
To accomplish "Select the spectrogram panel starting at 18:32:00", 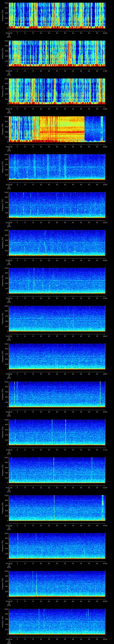I will (57, 129).
